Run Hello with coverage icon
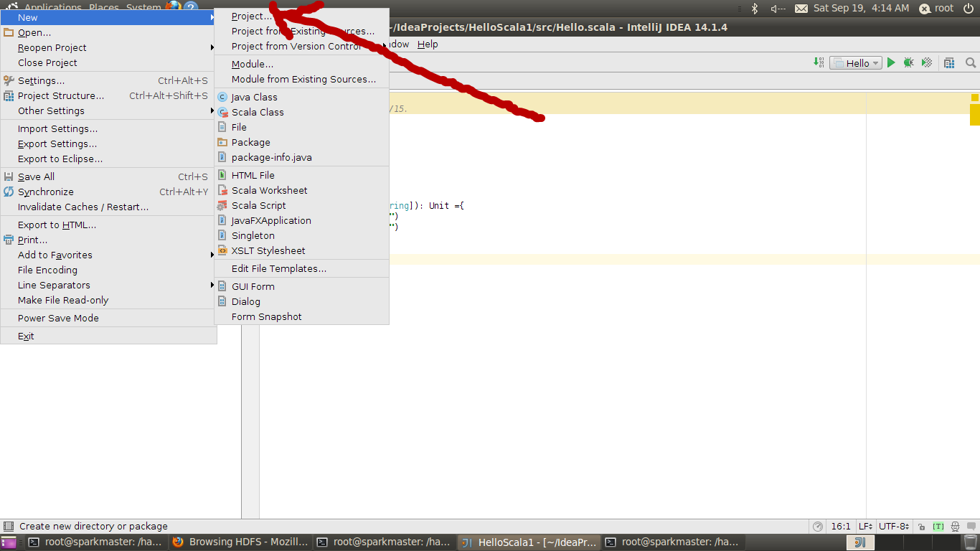Image resolution: width=980 pixels, height=551 pixels. click(x=927, y=63)
